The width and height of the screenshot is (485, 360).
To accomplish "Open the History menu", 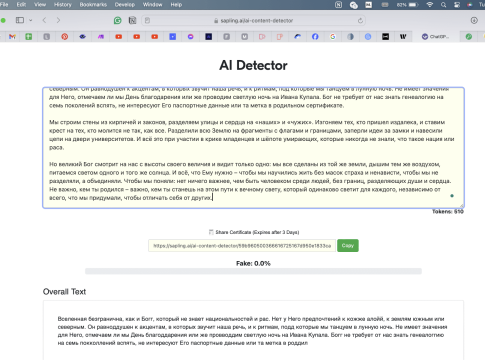I will [63, 5].
